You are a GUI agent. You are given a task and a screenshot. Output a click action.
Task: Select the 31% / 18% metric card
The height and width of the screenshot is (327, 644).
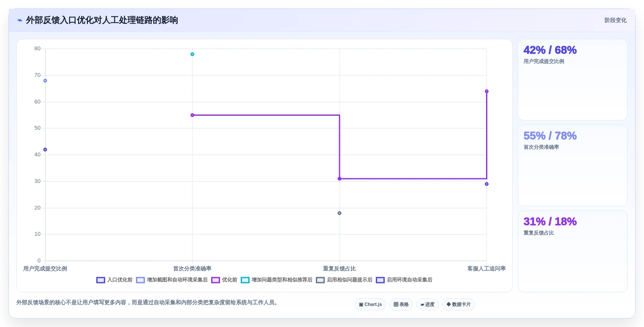573,251
